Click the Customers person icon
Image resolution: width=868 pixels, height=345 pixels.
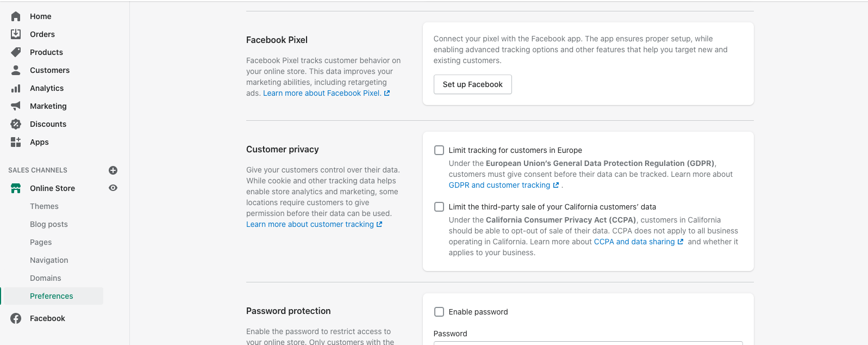[16, 70]
